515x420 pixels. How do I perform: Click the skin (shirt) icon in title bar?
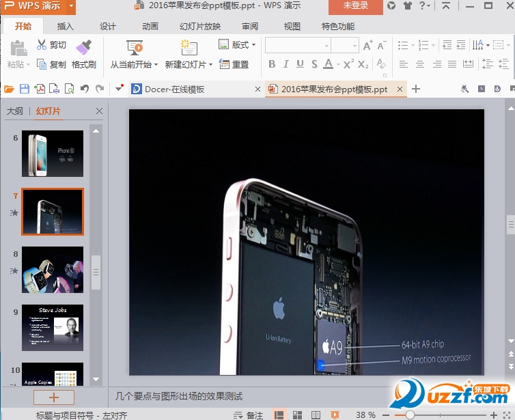pos(408,5)
